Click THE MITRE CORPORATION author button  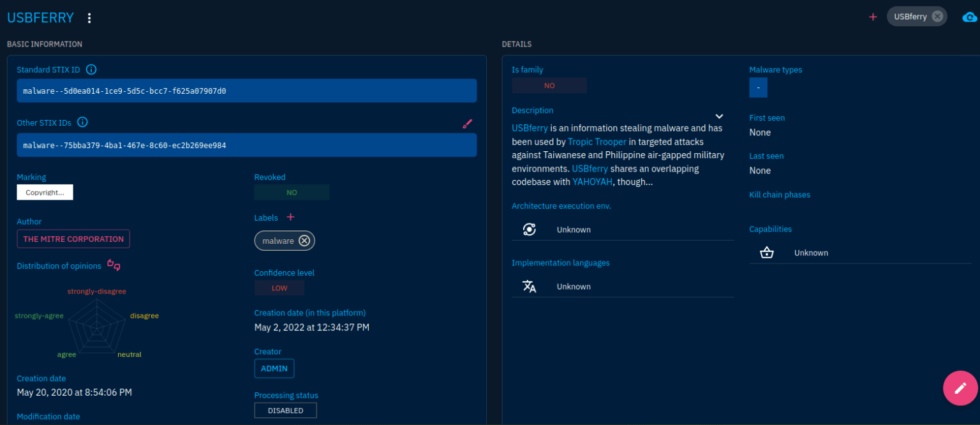(73, 239)
